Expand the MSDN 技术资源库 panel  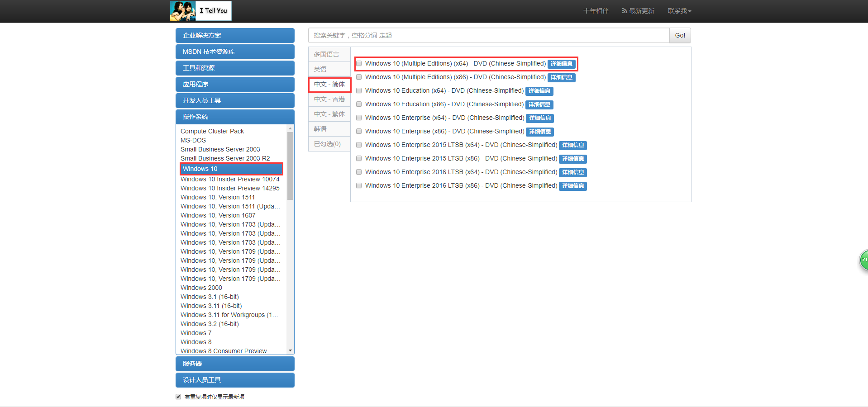click(x=235, y=52)
